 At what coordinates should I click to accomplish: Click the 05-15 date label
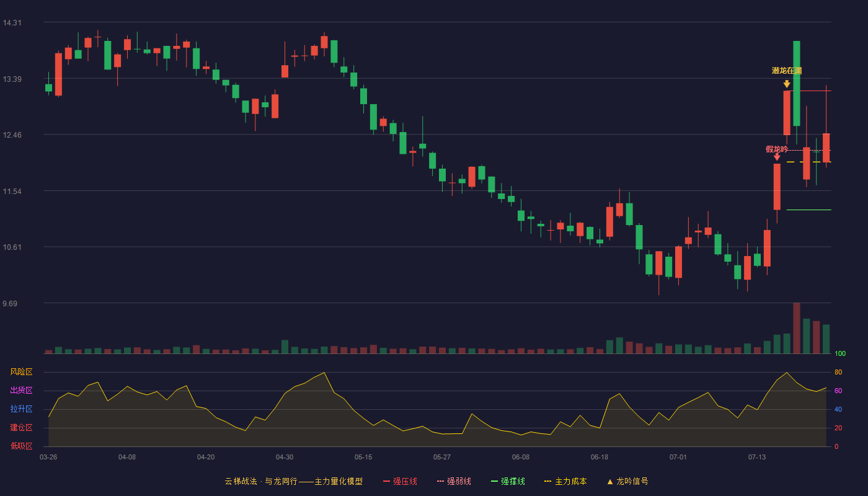click(x=363, y=457)
